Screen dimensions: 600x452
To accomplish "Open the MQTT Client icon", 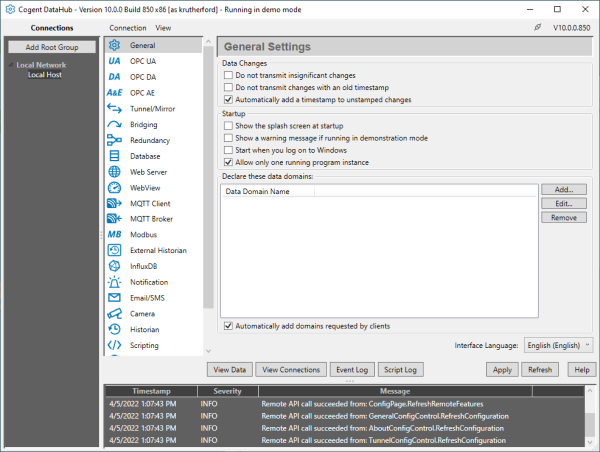I will click(x=114, y=203).
